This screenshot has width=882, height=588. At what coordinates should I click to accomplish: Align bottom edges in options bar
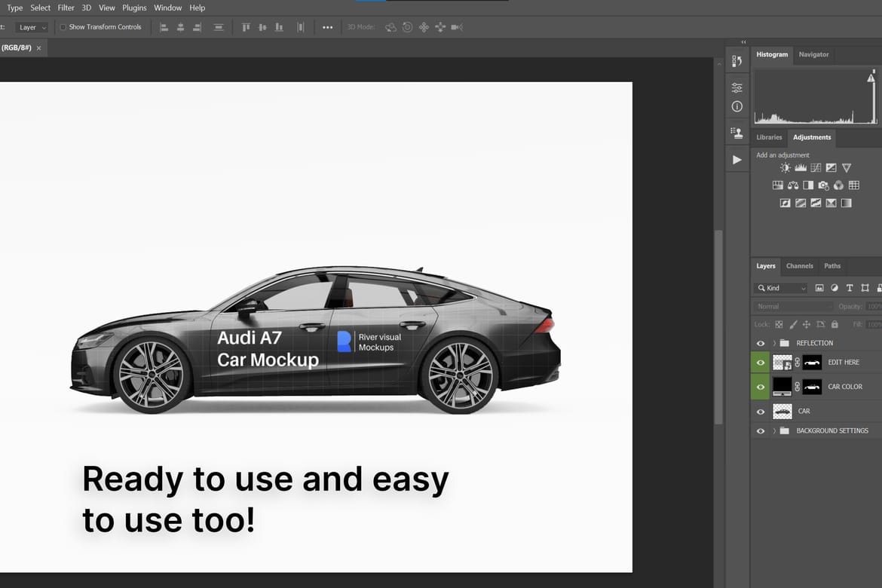coord(279,27)
